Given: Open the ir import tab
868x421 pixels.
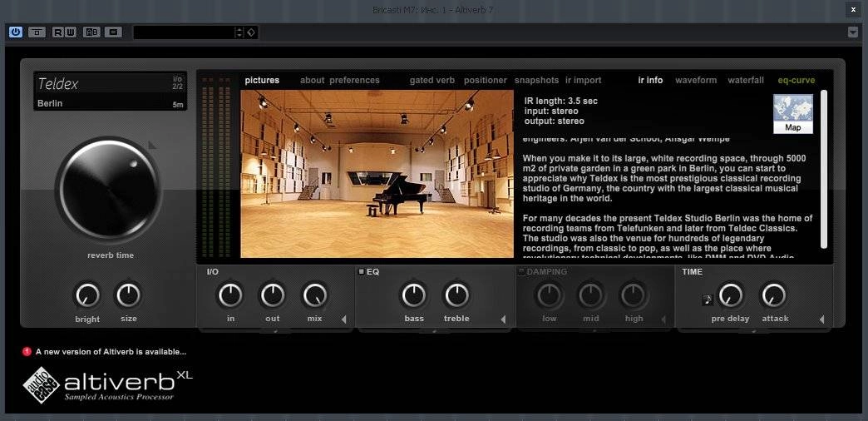Looking at the screenshot, I should pyautogui.click(x=583, y=81).
